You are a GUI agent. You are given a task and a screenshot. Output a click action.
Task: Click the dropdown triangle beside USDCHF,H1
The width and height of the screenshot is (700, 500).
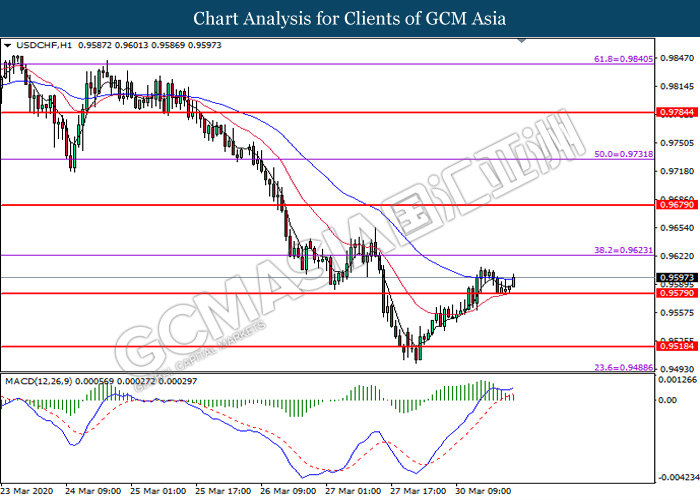tap(7, 46)
